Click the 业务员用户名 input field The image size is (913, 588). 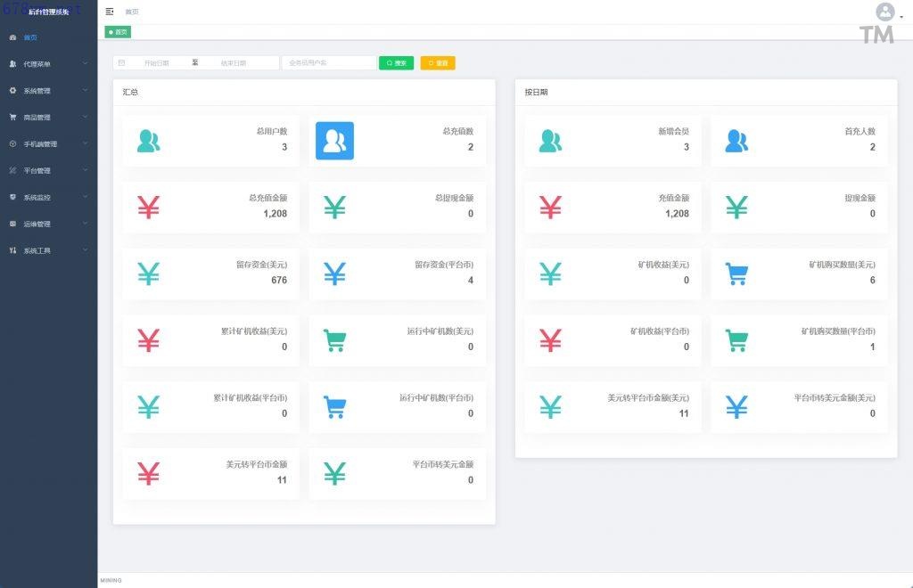[x=328, y=63]
